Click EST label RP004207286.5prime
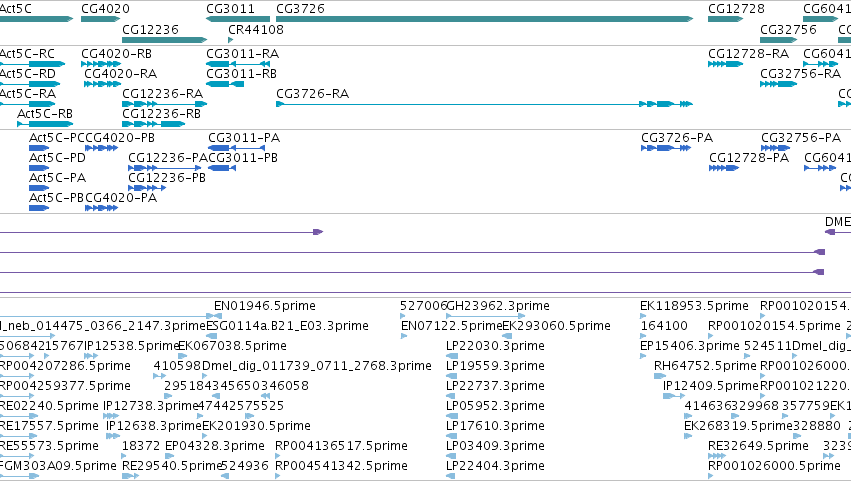Screen dimensions: 851x481 [x=65, y=366]
